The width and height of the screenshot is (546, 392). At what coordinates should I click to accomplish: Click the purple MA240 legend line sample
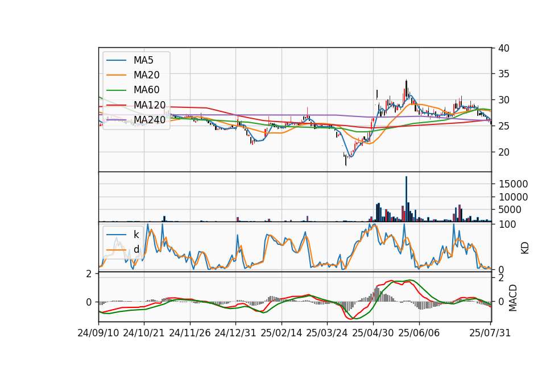click(x=116, y=120)
